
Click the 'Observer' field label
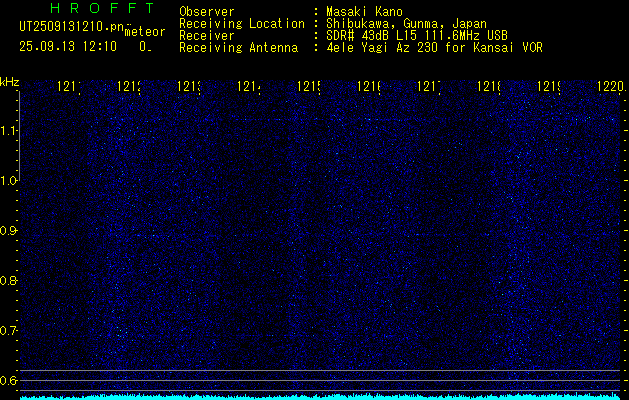tap(207, 12)
